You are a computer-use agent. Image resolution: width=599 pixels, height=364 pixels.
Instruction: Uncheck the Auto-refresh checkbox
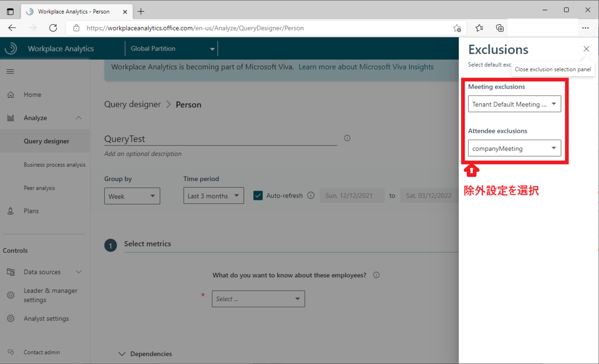click(x=258, y=195)
